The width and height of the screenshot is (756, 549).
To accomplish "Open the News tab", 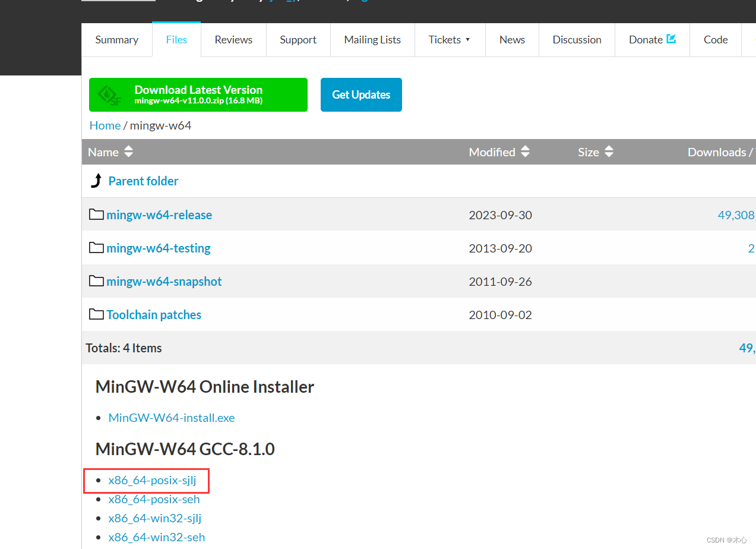I will (512, 40).
